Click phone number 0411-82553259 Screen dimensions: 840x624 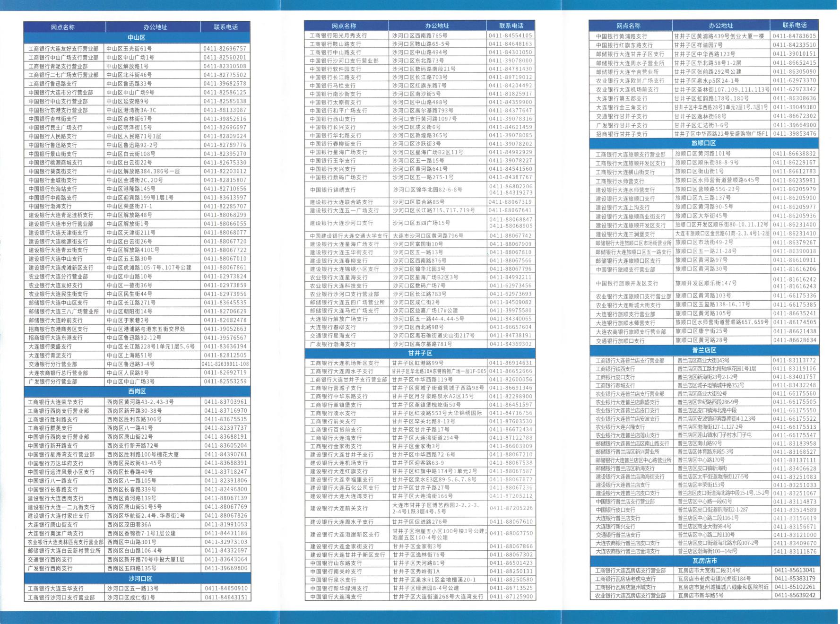pyautogui.click(x=225, y=381)
